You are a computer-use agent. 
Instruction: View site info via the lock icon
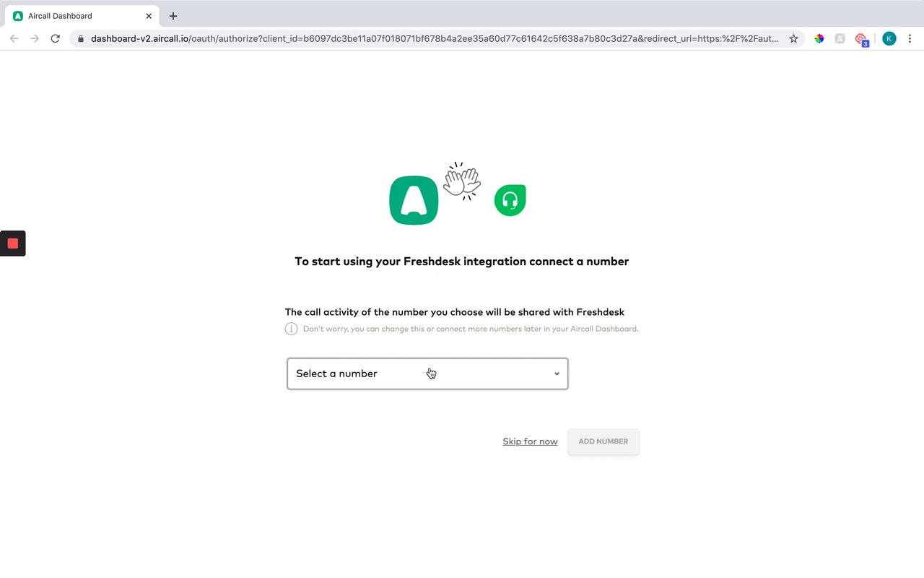pyautogui.click(x=80, y=39)
